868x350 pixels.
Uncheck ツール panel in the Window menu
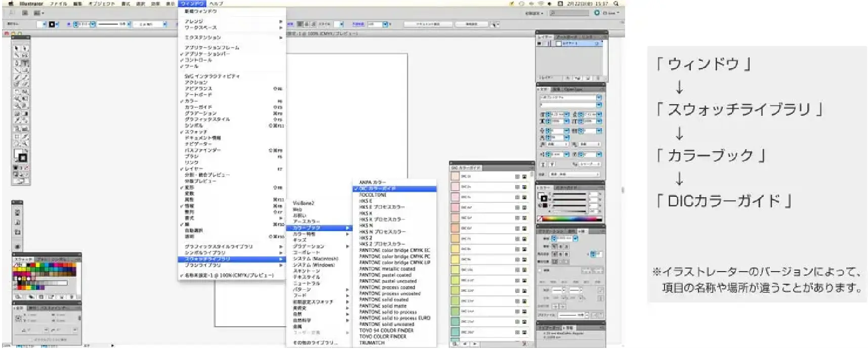tap(192, 66)
